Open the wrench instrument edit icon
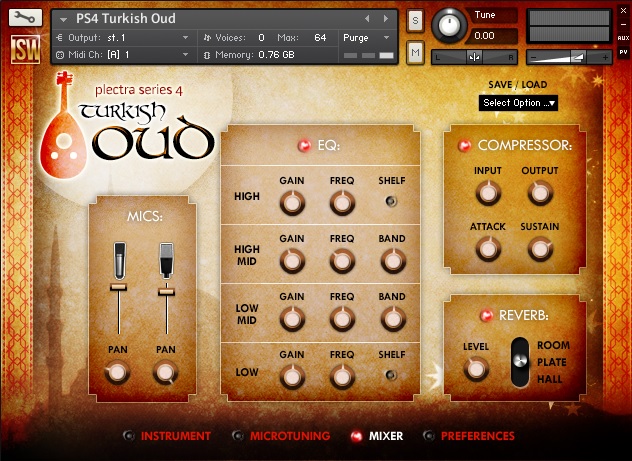 pyautogui.click(x=25, y=18)
